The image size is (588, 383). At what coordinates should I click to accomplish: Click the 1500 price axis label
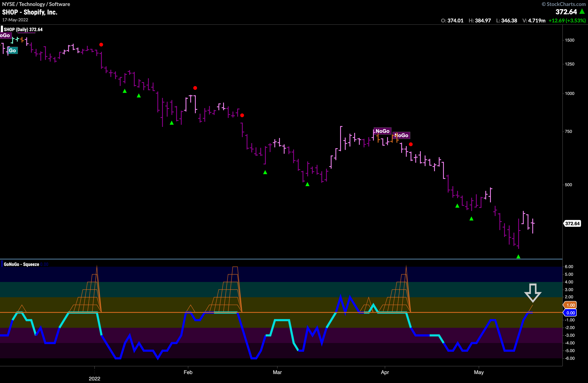tap(569, 40)
